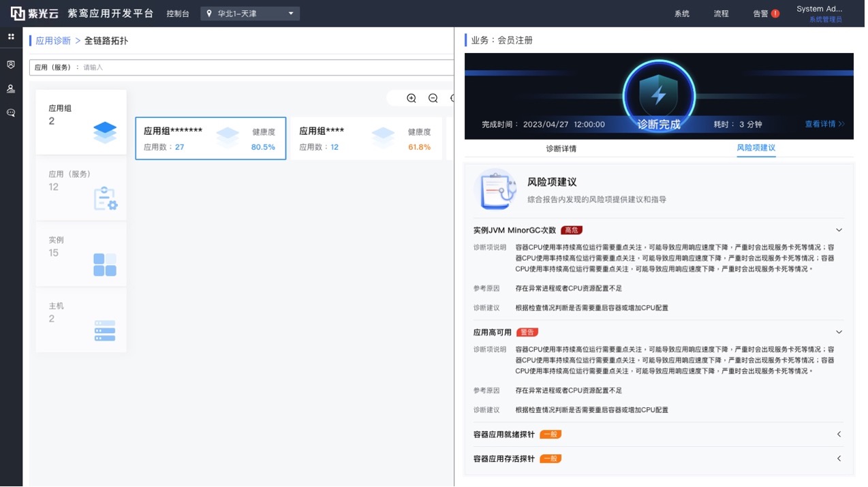Image resolution: width=868 pixels, height=487 pixels.
Task: Click the 80.5% health value
Action: pyautogui.click(x=264, y=148)
